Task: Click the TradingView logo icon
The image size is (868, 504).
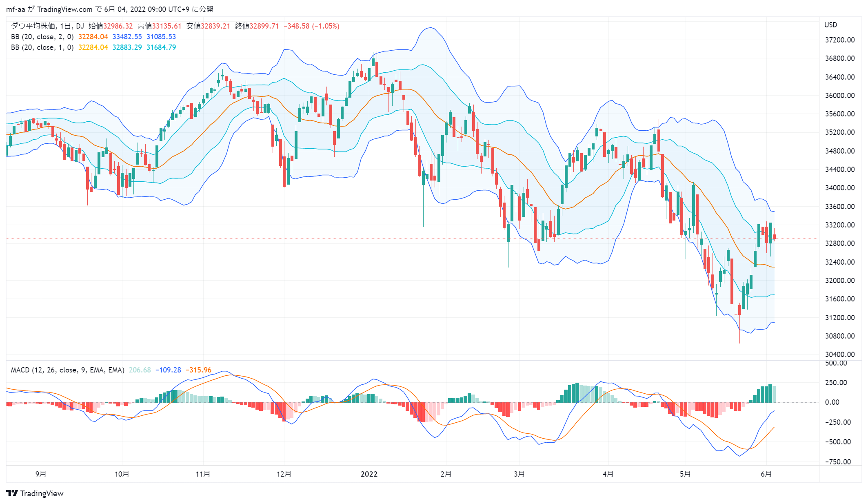Action: pos(12,493)
